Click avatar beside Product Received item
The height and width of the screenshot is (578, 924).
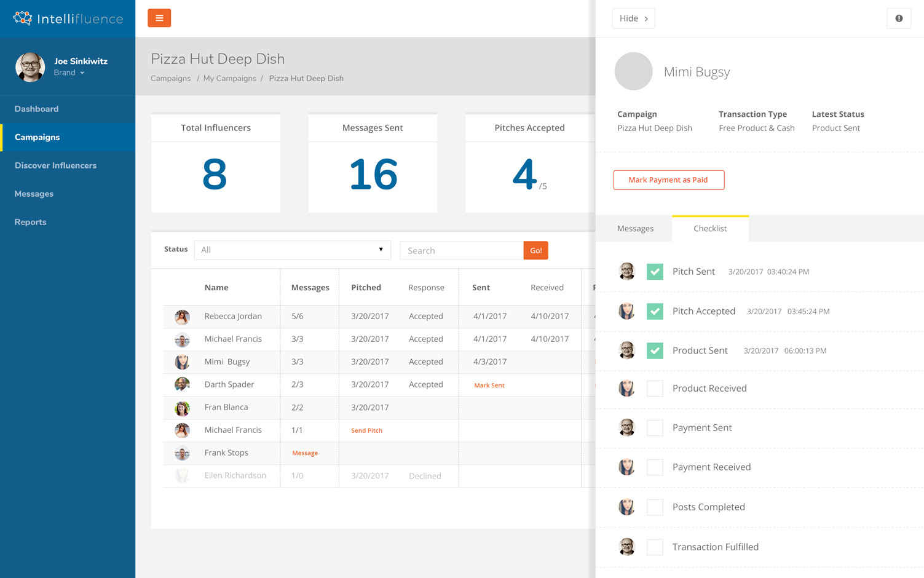point(626,388)
